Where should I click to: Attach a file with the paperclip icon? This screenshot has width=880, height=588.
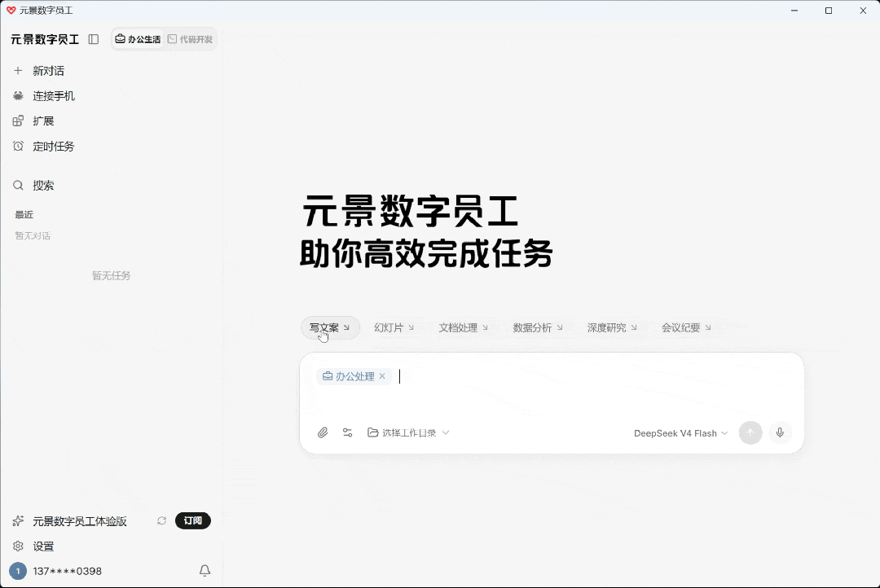[323, 432]
